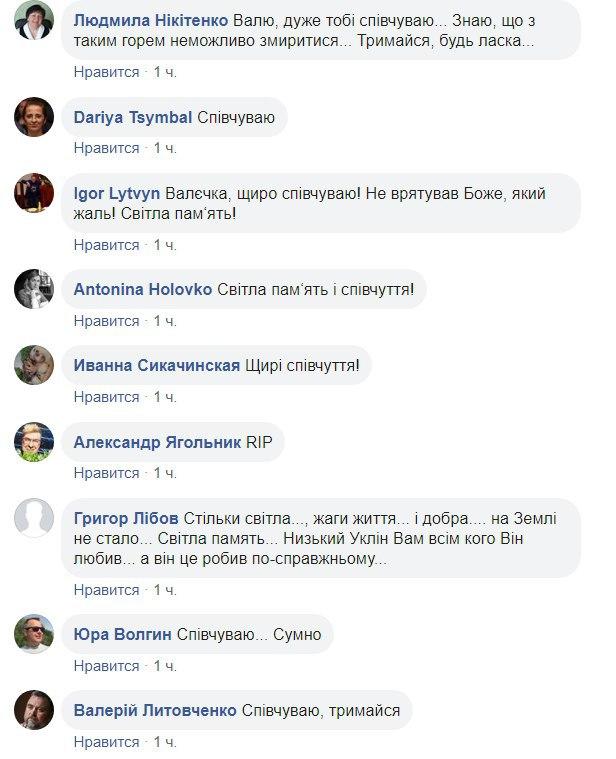Like Иванна Сикачинская's comment
The width and height of the screenshot is (616, 759).
(x=106, y=397)
